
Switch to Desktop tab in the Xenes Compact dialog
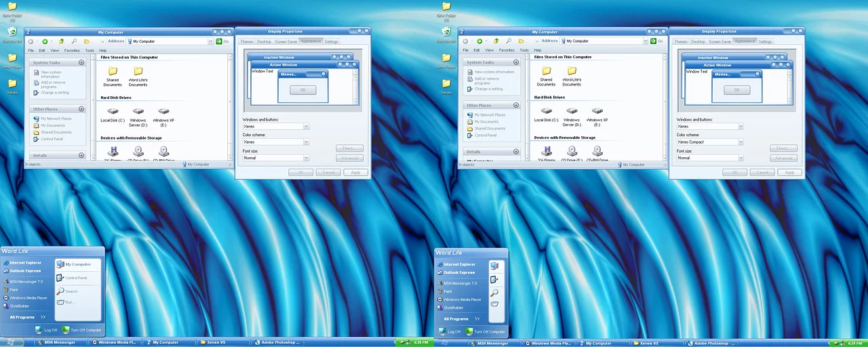click(698, 42)
